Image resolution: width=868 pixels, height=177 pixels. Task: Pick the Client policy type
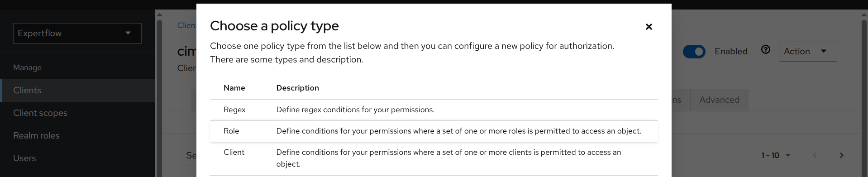434,158
